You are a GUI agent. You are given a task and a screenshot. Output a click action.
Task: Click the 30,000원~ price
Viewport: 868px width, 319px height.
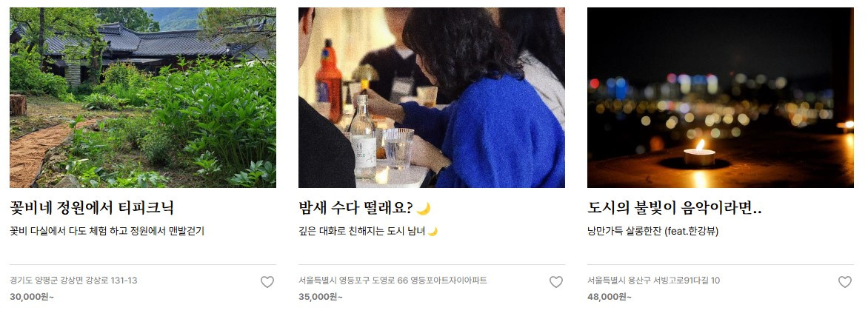pos(32,296)
